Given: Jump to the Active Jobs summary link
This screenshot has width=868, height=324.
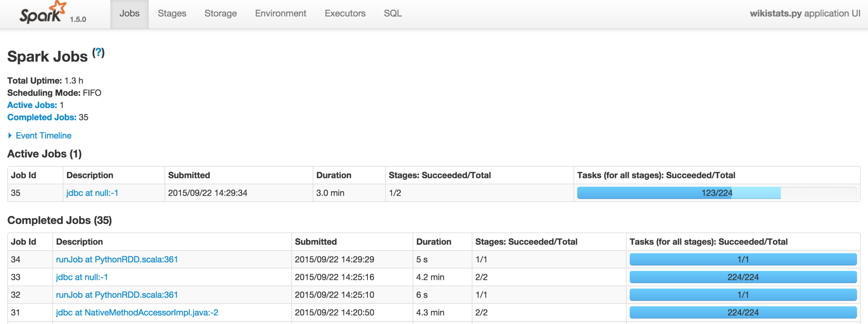Looking at the screenshot, I should [32, 105].
